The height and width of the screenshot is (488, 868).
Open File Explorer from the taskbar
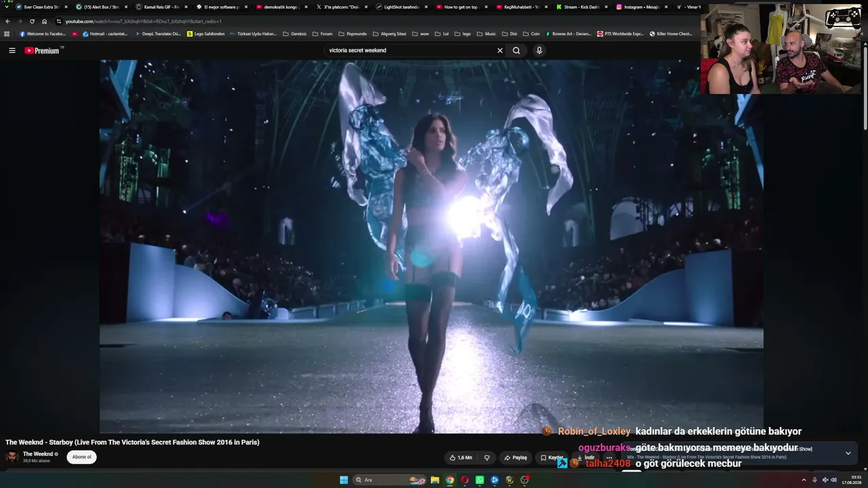(435, 480)
